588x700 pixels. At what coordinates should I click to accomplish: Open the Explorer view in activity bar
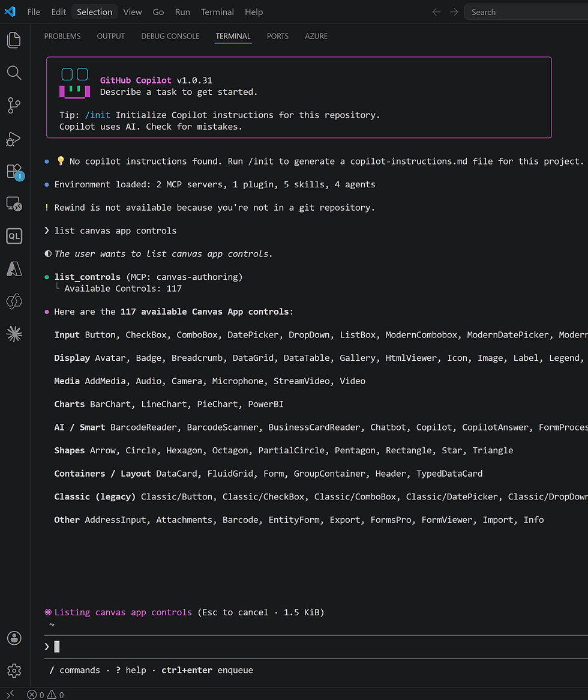[x=14, y=40]
